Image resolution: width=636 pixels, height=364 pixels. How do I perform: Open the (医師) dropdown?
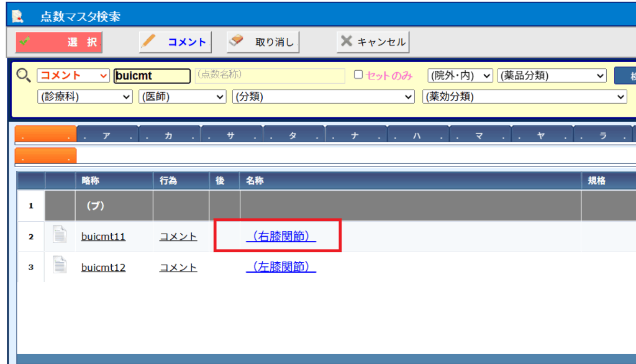pos(183,97)
